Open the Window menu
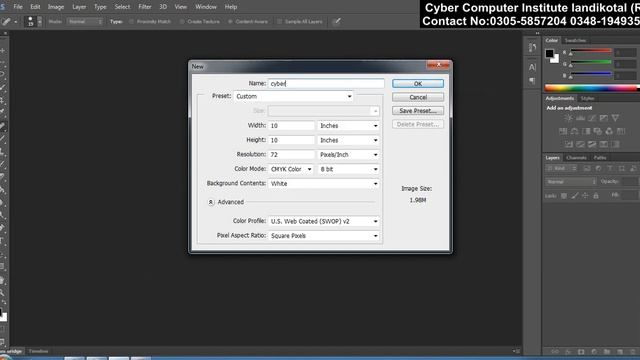The image size is (640, 360). (206, 7)
